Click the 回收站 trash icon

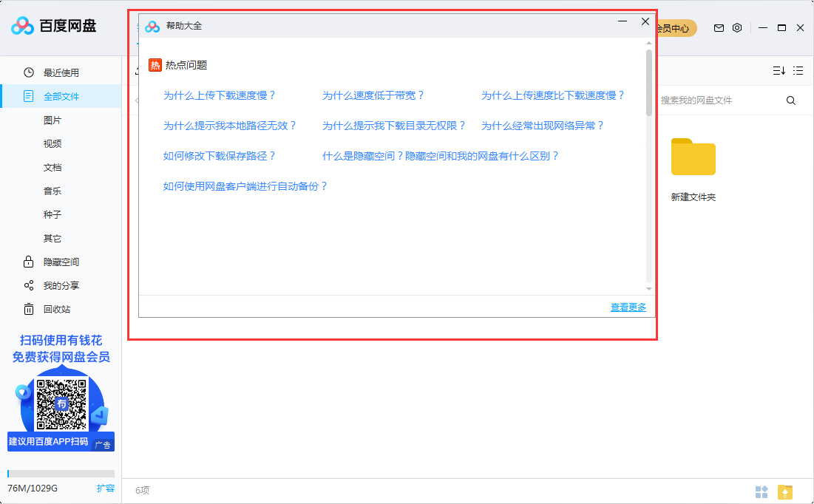tap(29, 310)
